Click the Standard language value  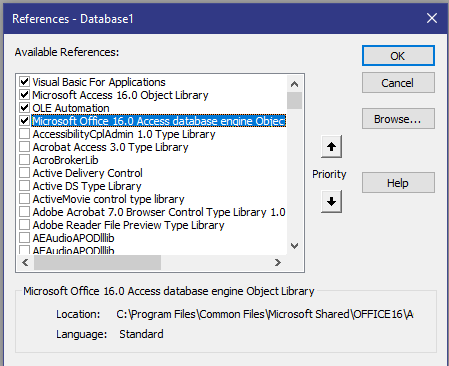point(141,334)
